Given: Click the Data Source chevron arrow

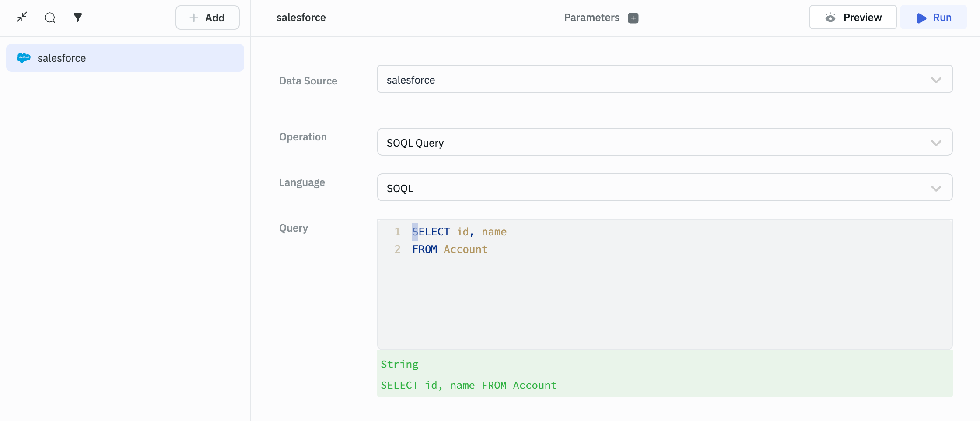Looking at the screenshot, I should point(936,80).
